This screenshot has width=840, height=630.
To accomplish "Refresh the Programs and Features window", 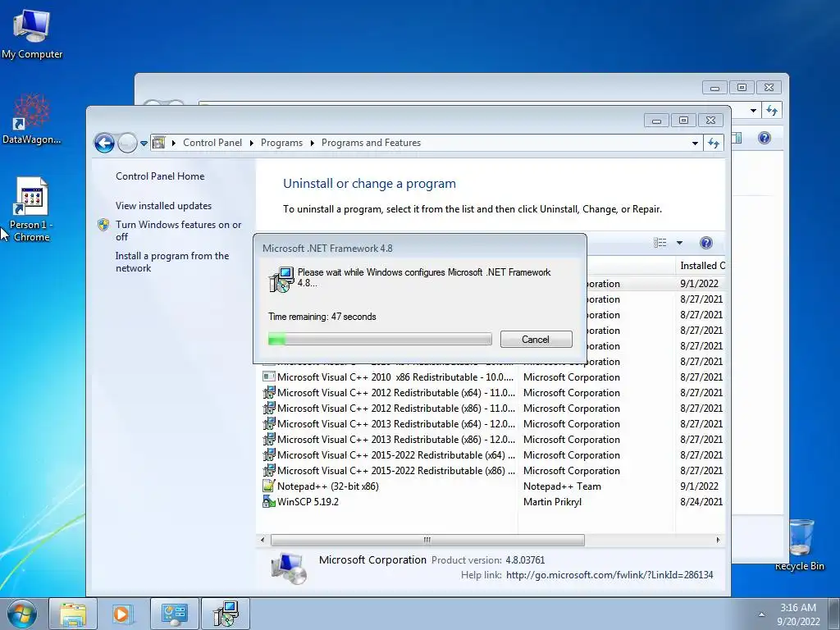I will coord(714,143).
